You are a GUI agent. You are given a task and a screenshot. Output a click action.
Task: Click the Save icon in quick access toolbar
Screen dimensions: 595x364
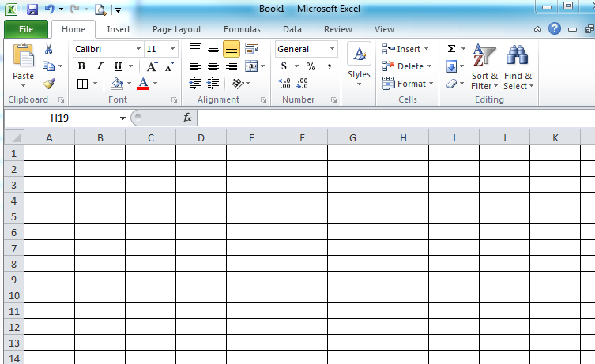click(32, 9)
